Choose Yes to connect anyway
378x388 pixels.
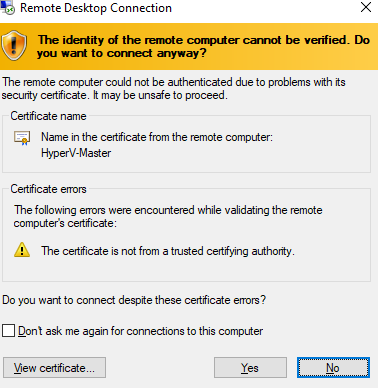(250, 368)
